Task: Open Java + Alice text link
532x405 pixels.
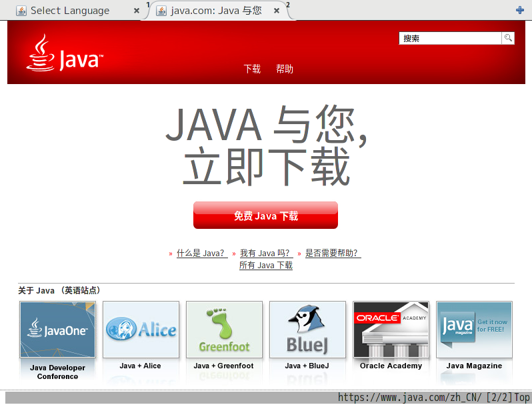Action: click(140, 366)
